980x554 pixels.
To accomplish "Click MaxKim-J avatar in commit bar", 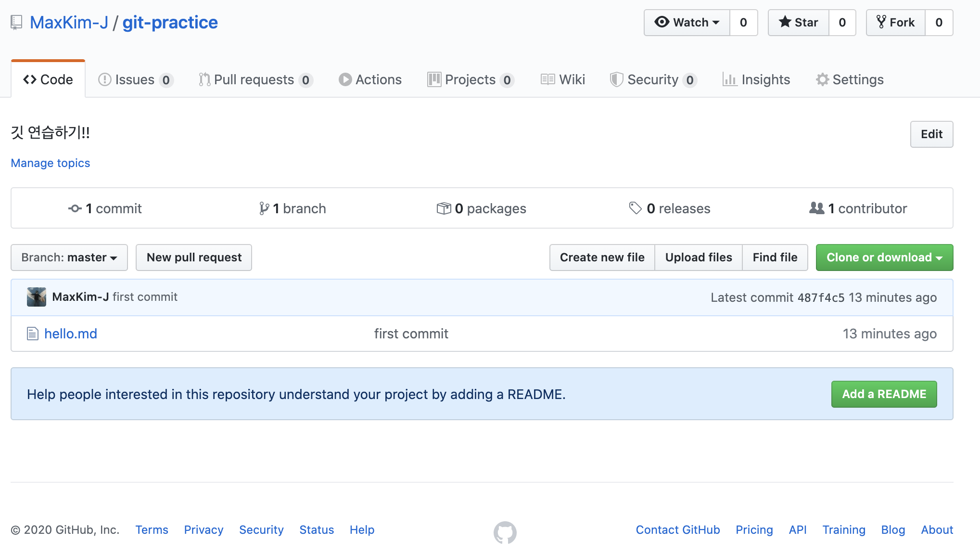I will pyautogui.click(x=37, y=297).
